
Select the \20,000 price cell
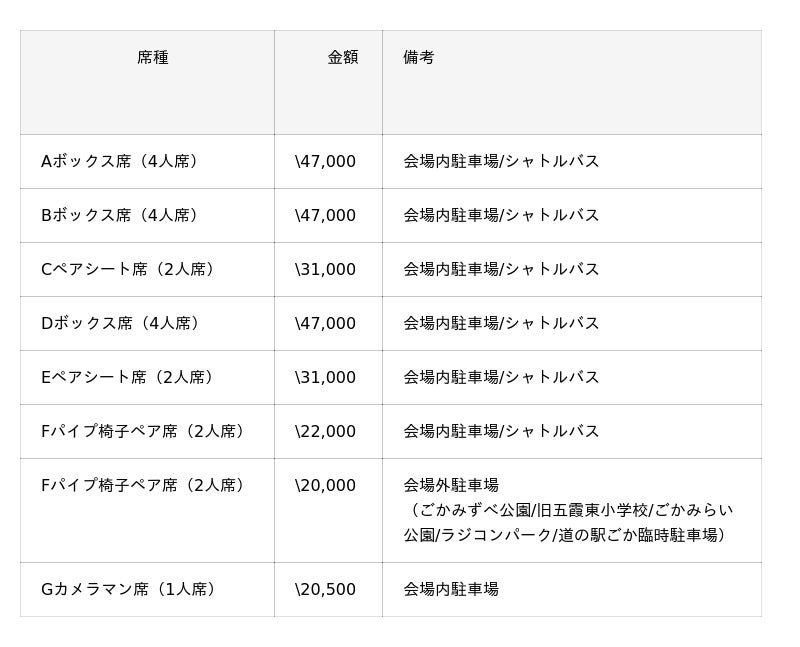pyautogui.click(x=326, y=485)
